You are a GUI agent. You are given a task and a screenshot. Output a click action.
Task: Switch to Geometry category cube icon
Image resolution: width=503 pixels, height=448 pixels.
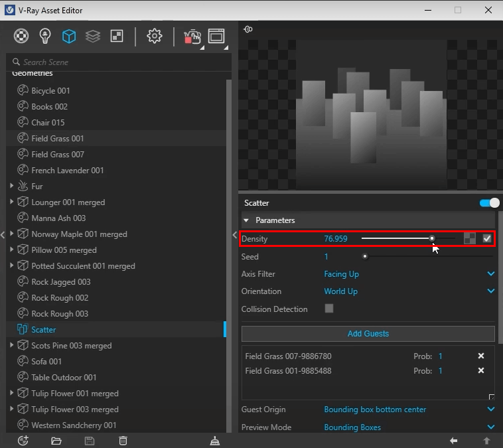(x=69, y=36)
